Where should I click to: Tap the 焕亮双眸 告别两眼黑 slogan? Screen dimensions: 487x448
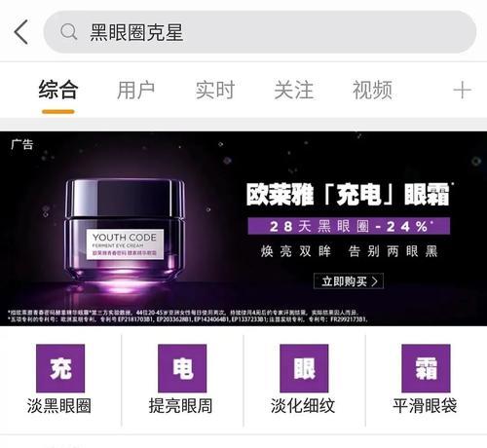click(x=350, y=251)
